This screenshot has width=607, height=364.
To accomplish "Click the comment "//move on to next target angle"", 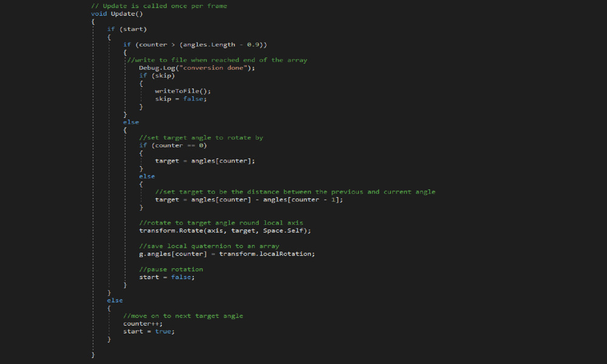I will pos(183,316).
